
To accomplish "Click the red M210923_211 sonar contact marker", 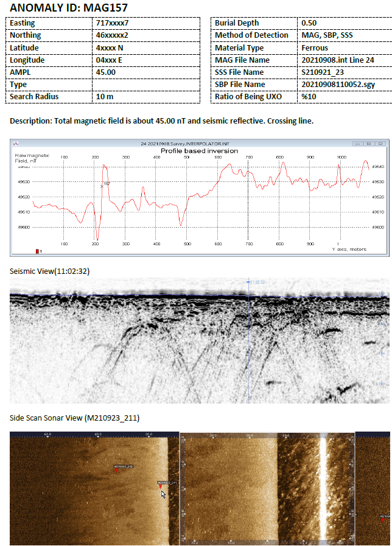I will coord(160,486).
